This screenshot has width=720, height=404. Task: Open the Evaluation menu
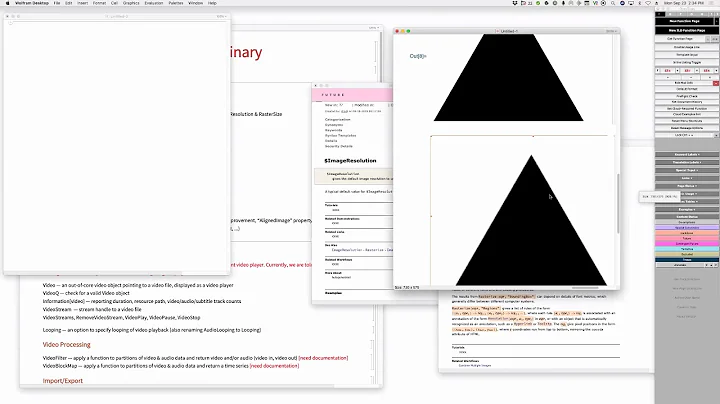pos(154,3)
